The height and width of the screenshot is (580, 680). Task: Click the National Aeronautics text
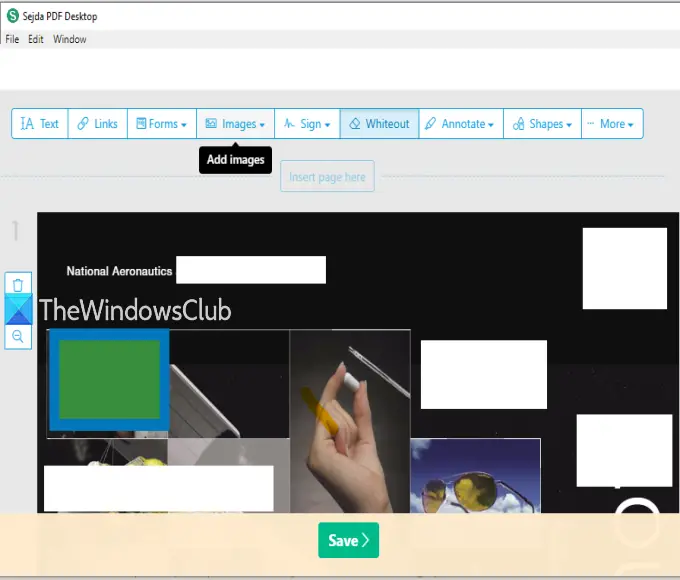[x=119, y=271]
